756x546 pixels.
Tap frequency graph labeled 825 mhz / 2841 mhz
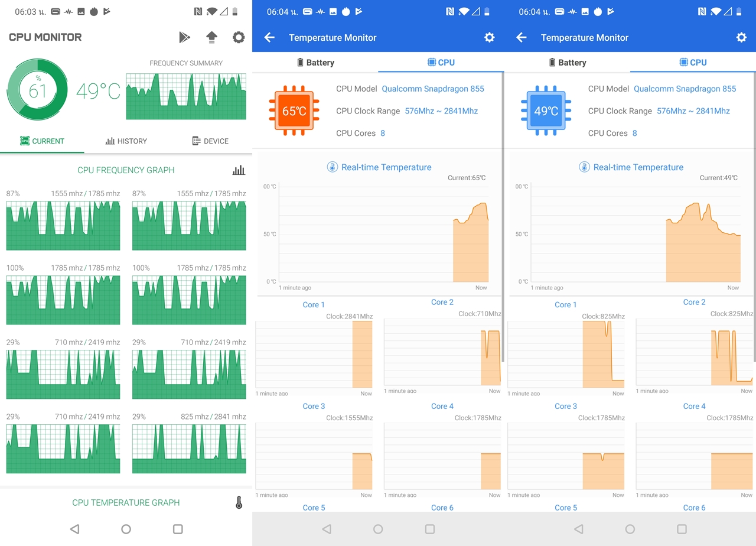click(x=189, y=448)
